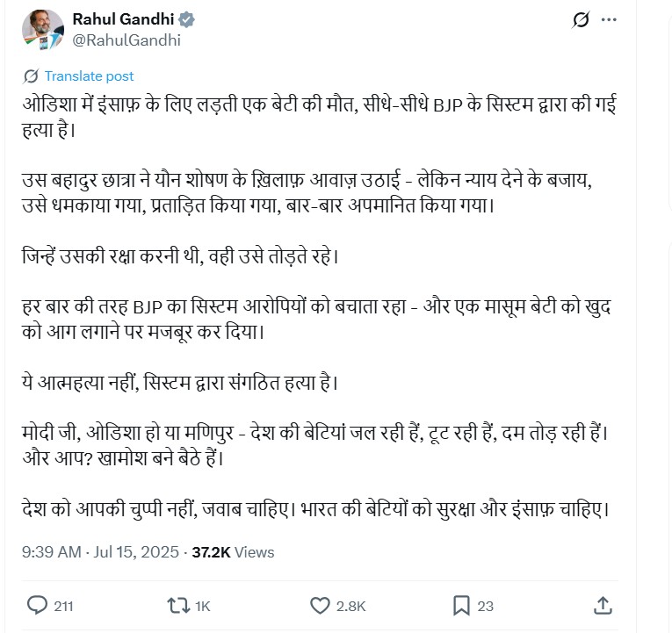Image resolution: width=672 pixels, height=633 pixels.
Task: Click the 211 replies count
Action: point(63,606)
